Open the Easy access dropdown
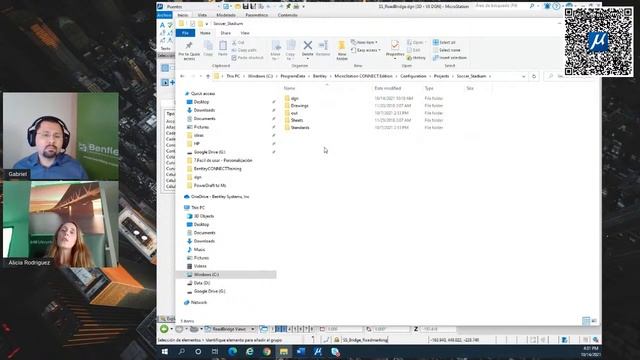Image resolution: width=640 pixels, height=360 pixels. click(366, 50)
